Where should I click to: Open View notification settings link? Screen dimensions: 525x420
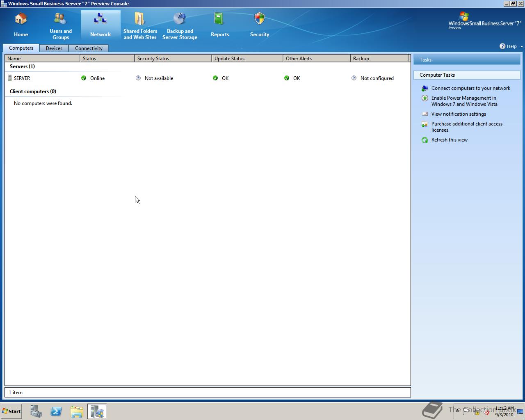point(459,114)
